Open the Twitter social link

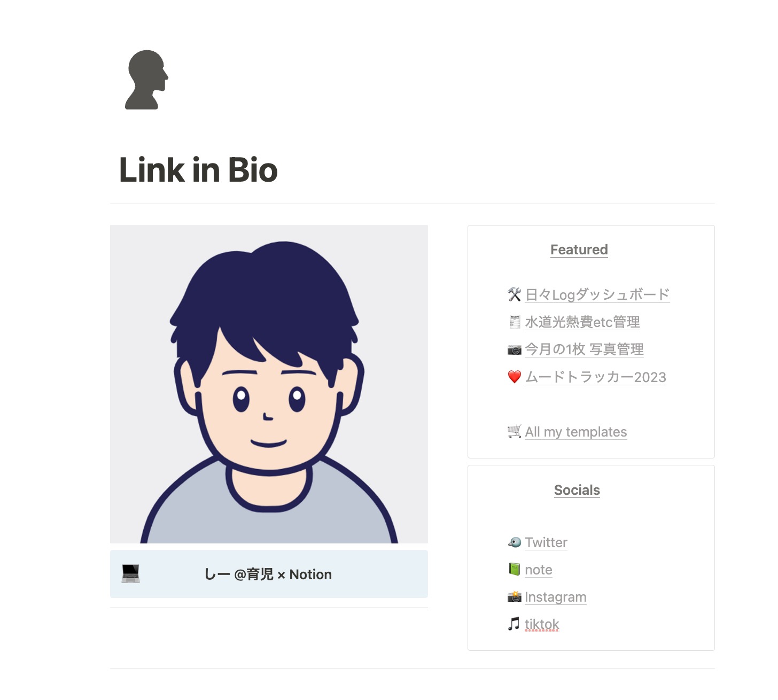tap(546, 542)
